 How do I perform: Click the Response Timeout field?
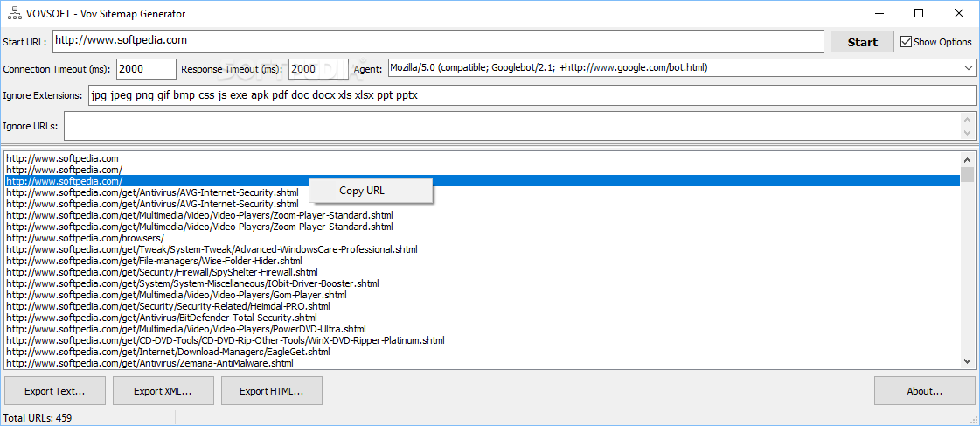(318, 69)
